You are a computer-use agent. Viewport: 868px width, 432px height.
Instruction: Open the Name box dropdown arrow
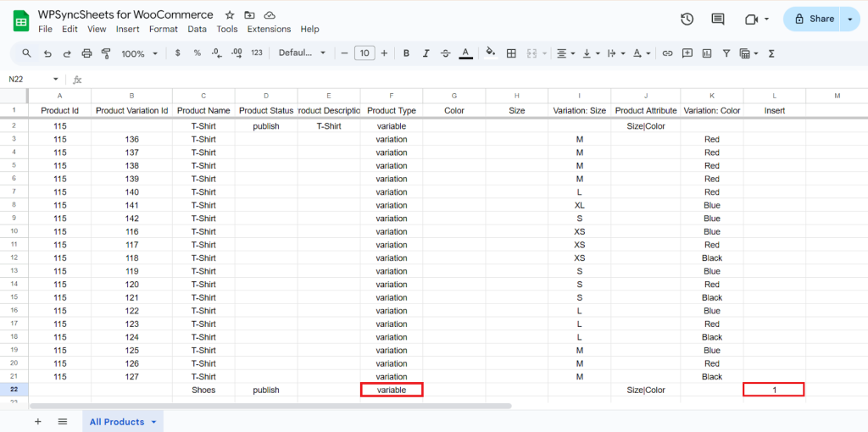click(55, 80)
